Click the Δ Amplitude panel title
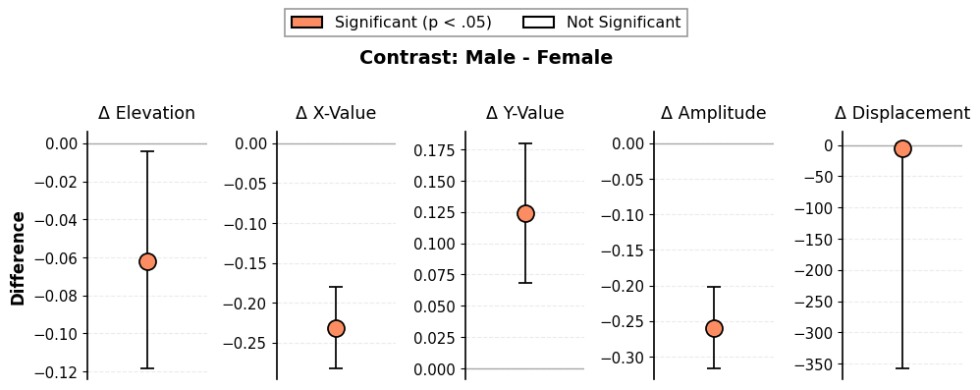The image size is (980, 390). point(714,113)
